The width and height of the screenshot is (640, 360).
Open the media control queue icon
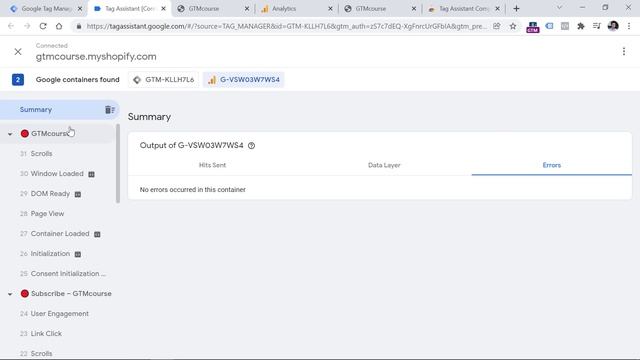pyautogui.click(x=597, y=26)
